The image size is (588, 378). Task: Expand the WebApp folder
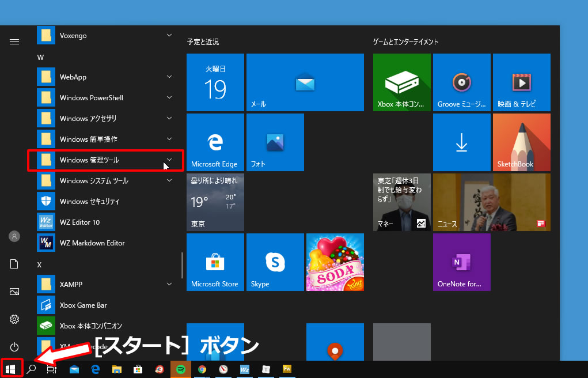click(x=105, y=77)
